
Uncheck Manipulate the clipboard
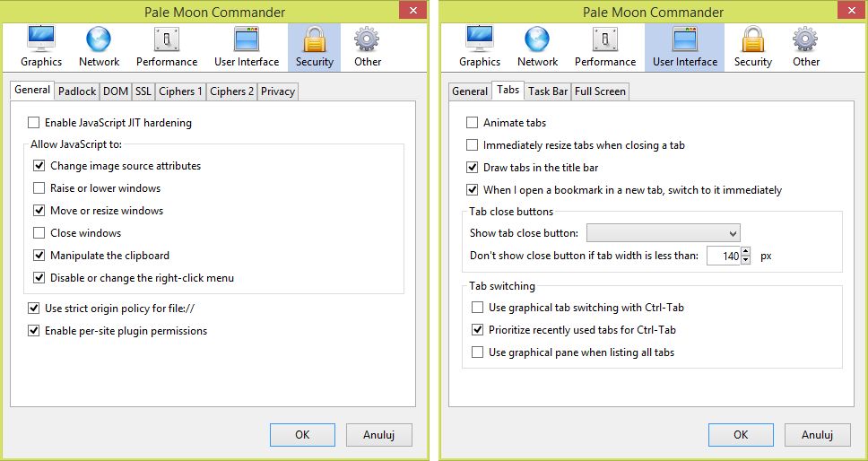[39, 255]
